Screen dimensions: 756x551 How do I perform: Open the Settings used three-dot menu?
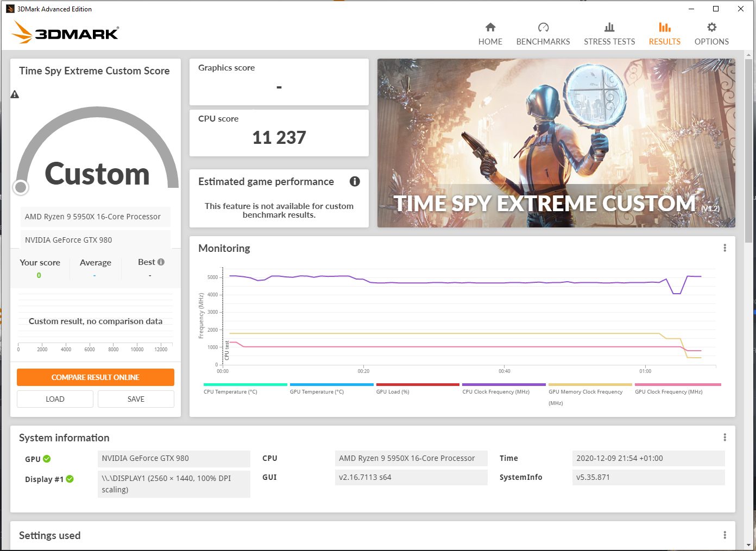tap(724, 535)
